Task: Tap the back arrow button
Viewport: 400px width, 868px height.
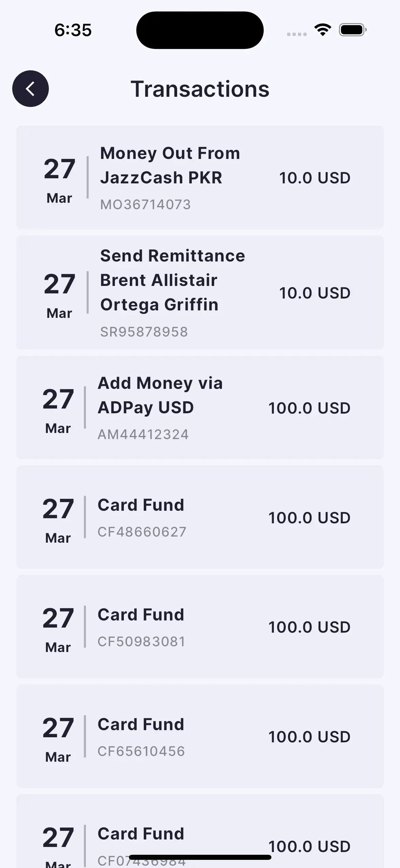Action: (31, 89)
